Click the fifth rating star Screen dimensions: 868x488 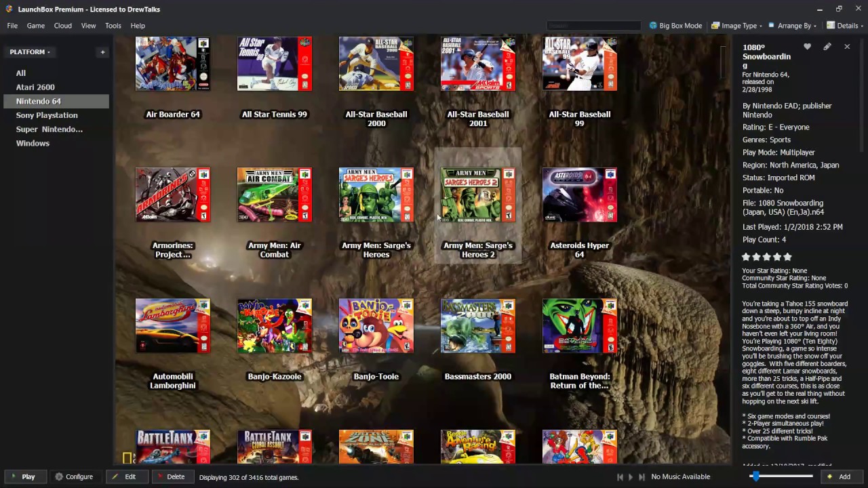coord(787,257)
